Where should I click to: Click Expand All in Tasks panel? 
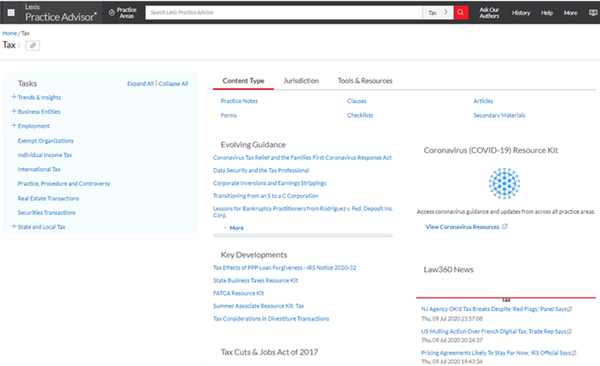[x=140, y=83]
